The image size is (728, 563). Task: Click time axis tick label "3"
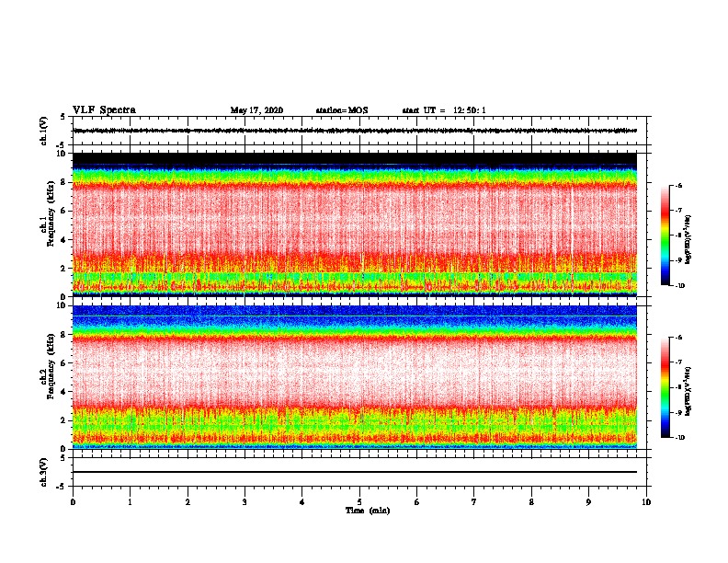pyautogui.click(x=245, y=502)
